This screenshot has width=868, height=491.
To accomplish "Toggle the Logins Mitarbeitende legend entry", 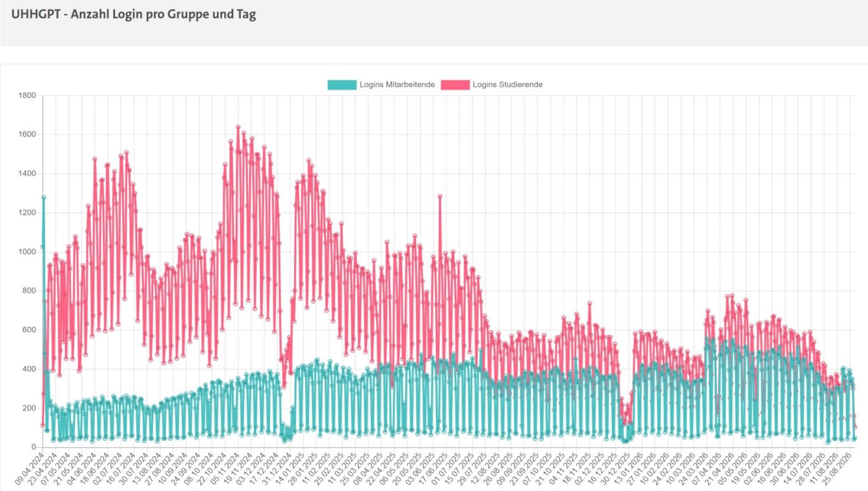I will click(381, 85).
